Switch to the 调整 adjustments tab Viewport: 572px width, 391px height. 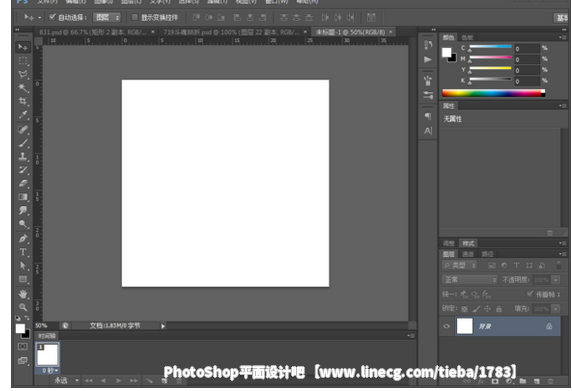448,243
